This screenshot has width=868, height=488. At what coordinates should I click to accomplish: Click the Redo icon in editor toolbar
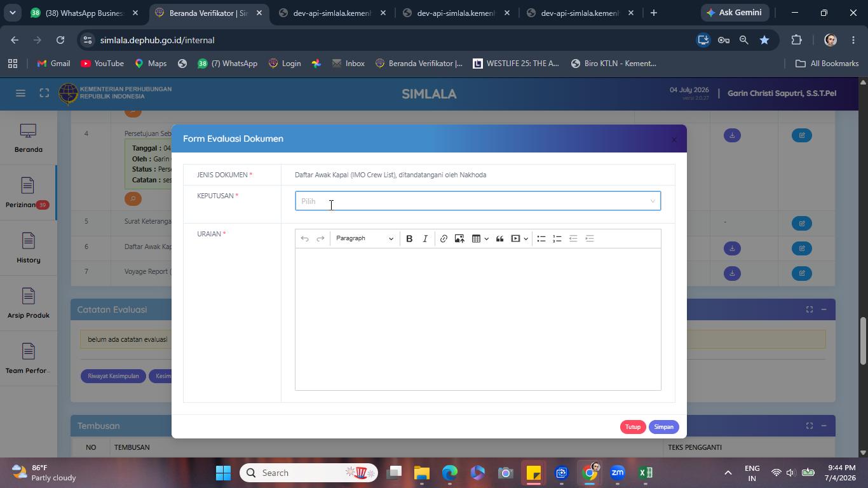(x=320, y=238)
